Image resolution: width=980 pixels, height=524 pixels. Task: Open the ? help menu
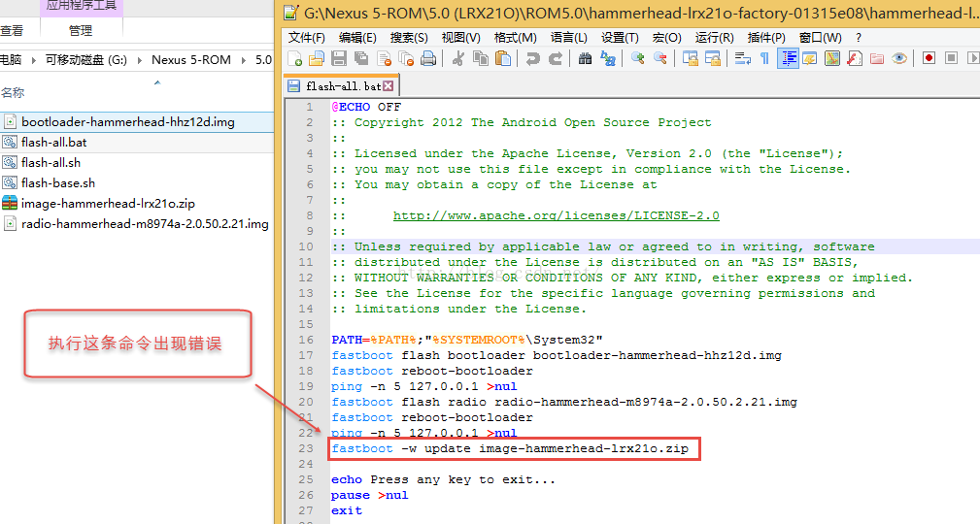click(859, 38)
